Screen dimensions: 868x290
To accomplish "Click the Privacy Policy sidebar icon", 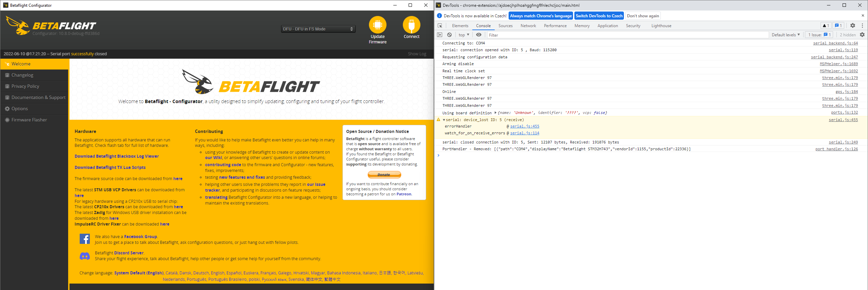I will tap(7, 86).
